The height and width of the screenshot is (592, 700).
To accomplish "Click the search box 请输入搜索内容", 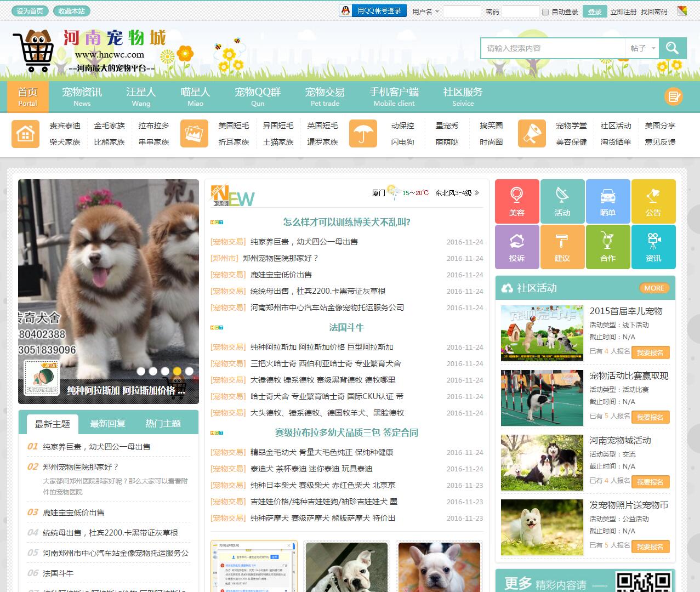I will point(553,48).
